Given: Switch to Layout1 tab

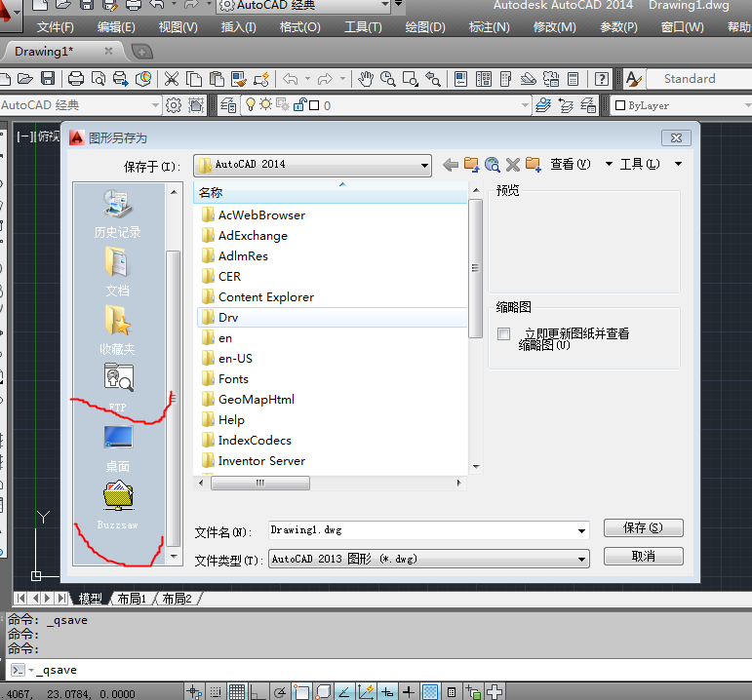Looking at the screenshot, I should (132, 599).
